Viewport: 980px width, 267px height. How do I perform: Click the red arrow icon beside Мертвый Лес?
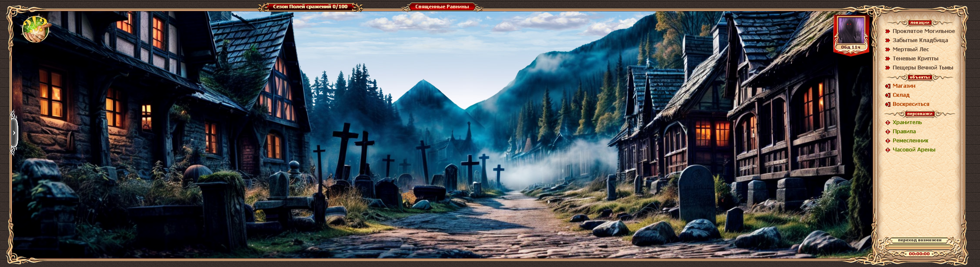point(887,49)
